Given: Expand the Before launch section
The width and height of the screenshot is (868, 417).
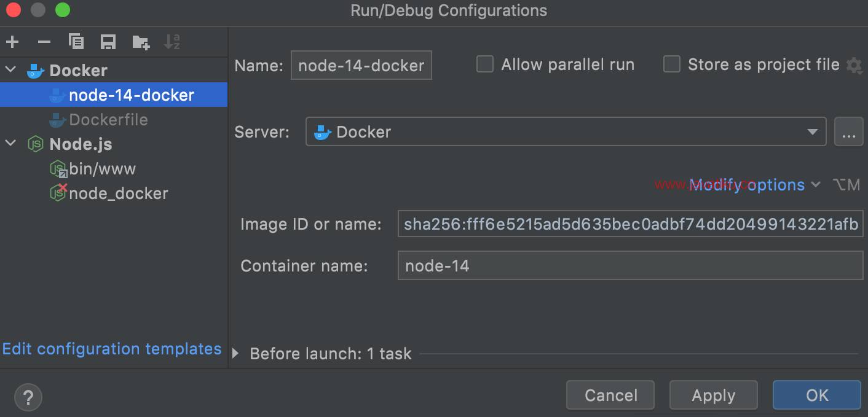Looking at the screenshot, I should pos(235,354).
